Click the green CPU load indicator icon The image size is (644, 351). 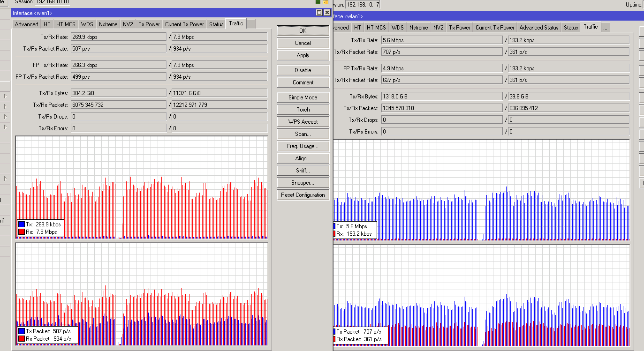pos(318,2)
